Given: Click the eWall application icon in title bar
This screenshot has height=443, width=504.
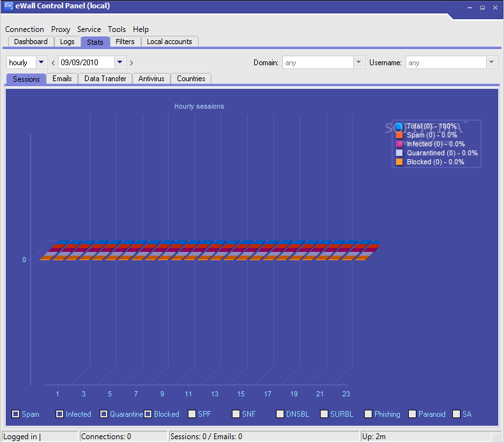Looking at the screenshot, I should (9, 6).
